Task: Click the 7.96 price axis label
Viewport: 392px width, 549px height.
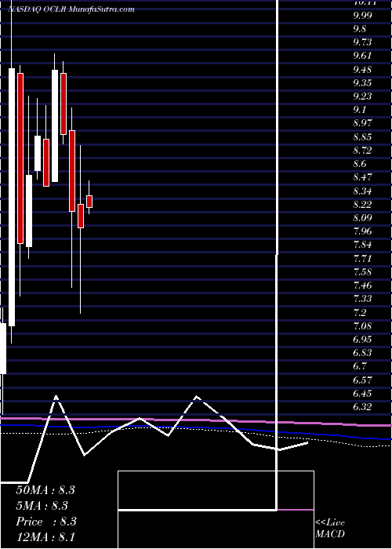Action: (362, 231)
